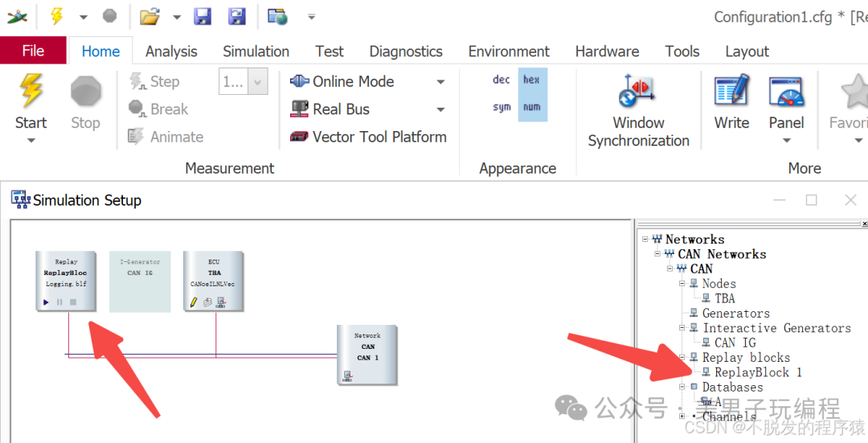Viewport: 868px width, 443px height.
Task: Switch to the Environment ribbon tab
Action: (509, 51)
